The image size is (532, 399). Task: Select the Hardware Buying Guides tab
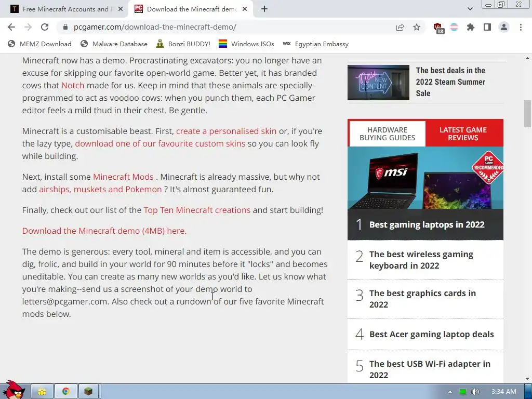pyautogui.click(x=387, y=134)
